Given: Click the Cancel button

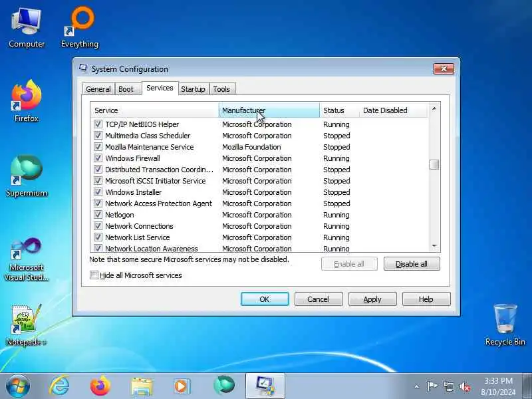Looking at the screenshot, I should coord(319,299).
